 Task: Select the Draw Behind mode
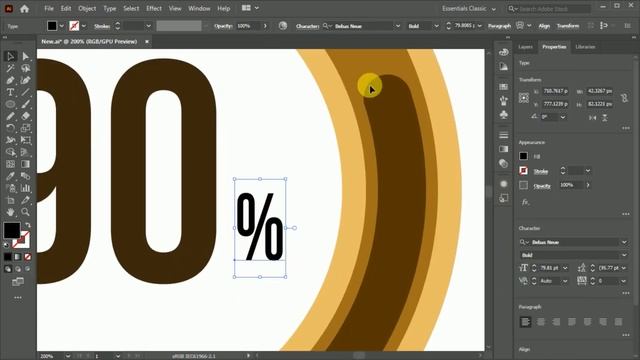(18, 269)
